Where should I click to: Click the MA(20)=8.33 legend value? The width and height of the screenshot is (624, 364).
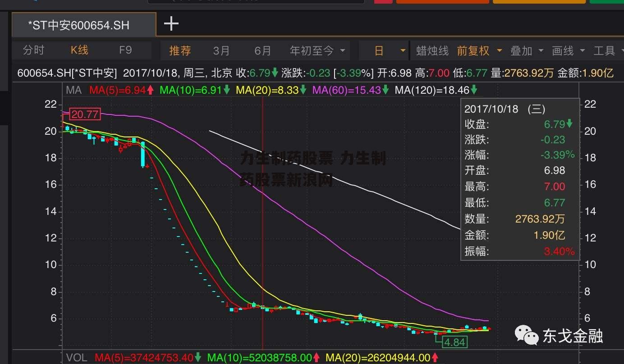[x=271, y=90]
